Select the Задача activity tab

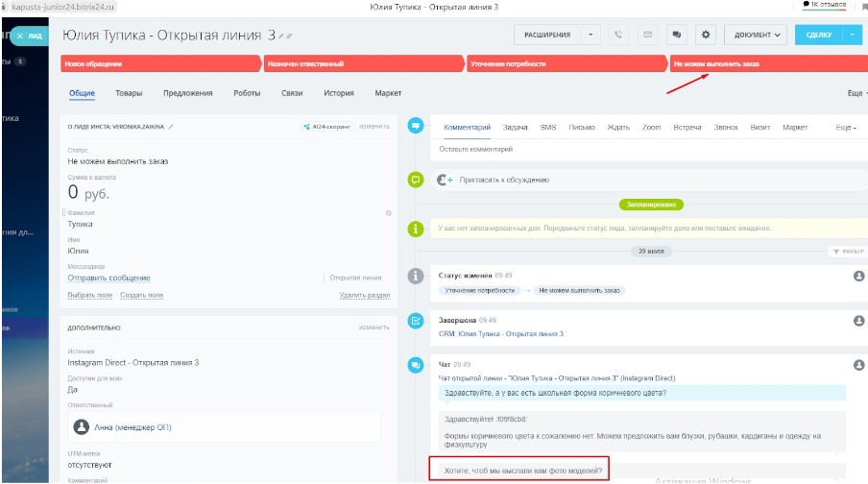pos(515,128)
